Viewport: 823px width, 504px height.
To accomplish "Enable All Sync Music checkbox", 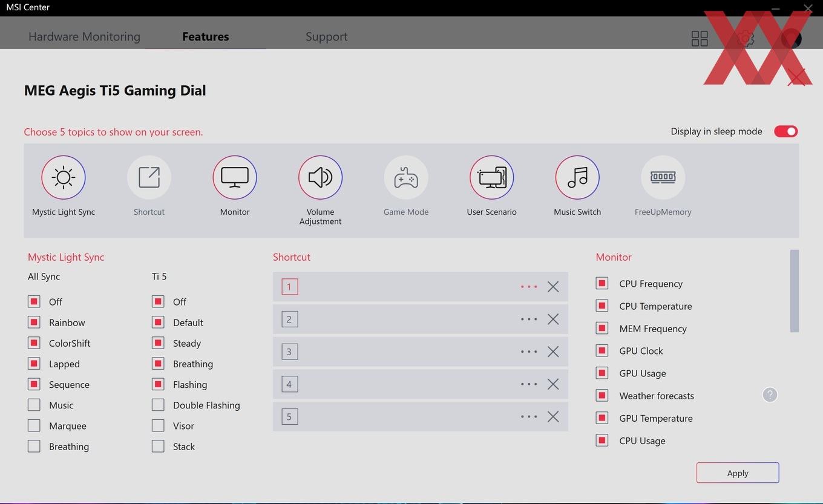I will [34, 405].
